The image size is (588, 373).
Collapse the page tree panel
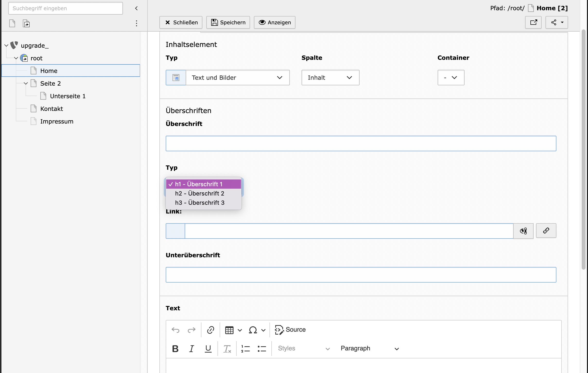click(137, 8)
